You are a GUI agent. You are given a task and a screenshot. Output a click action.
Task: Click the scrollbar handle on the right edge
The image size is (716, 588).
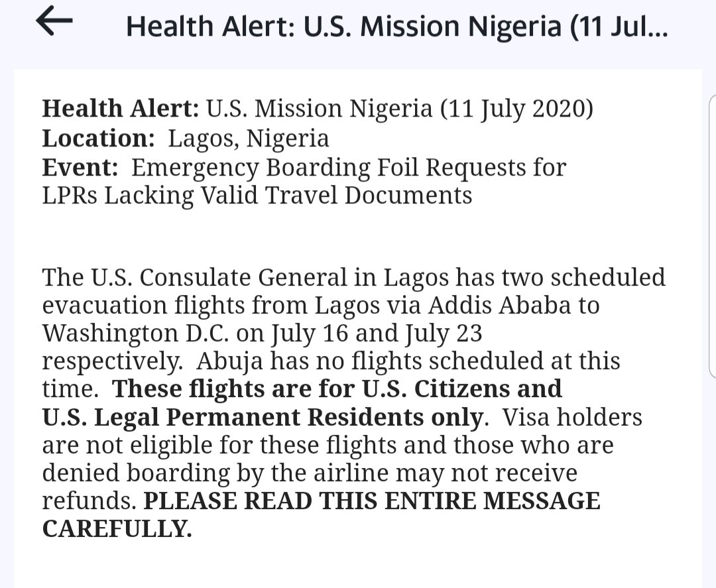point(713,236)
